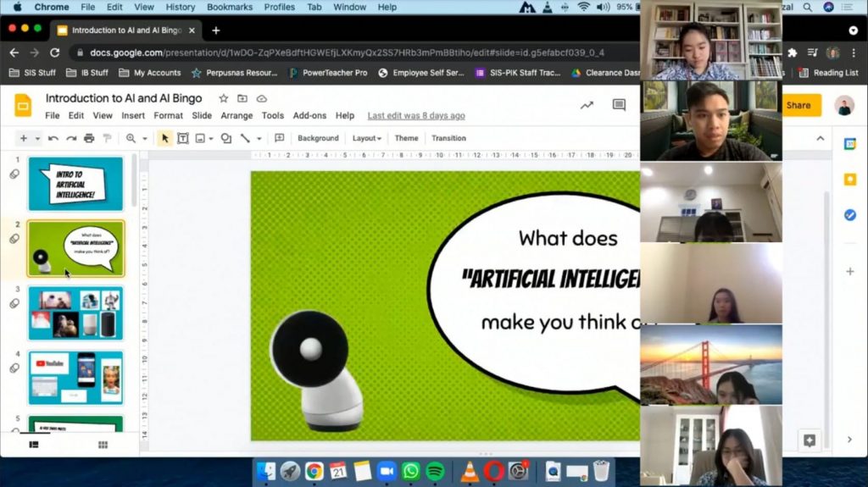Click the Add comment toolbar icon
Screen dimensions: 868x487
[279, 138]
